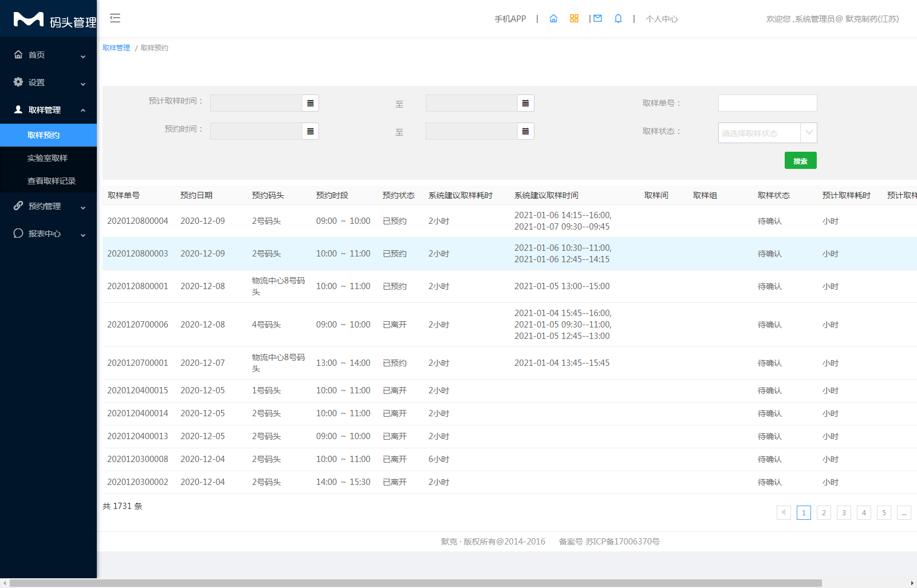Viewport: 917px width, 588px height.
Task: Click the 首页 house icon in sidebar
Action: coord(18,54)
